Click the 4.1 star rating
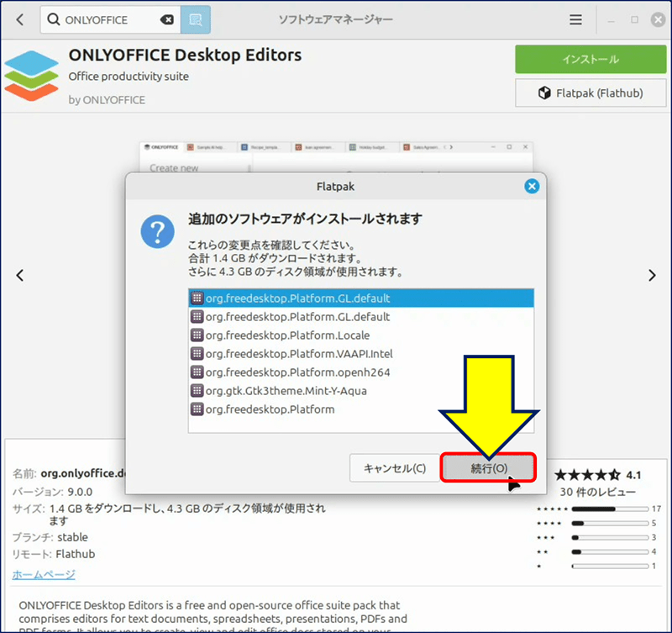672x633 pixels. coord(598,475)
